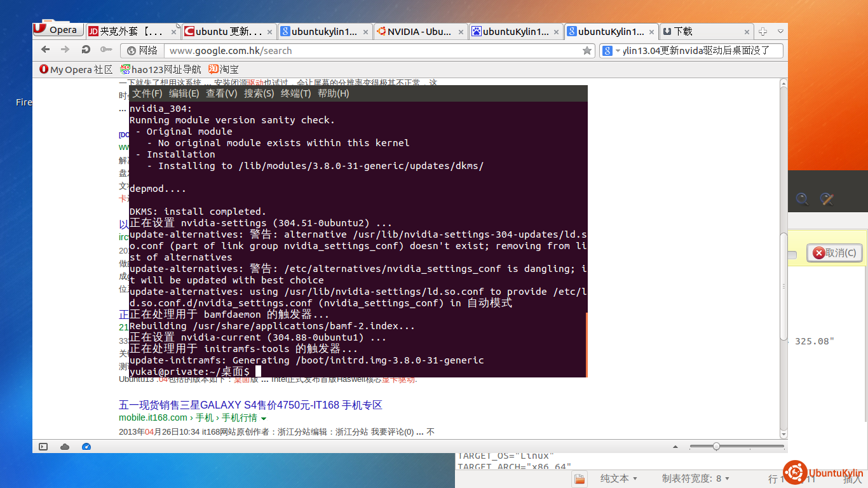
Task: Open the 五一现货销售三星GALAXY S4 search result link
Action: pyautogui.click(x=250, y=405)
